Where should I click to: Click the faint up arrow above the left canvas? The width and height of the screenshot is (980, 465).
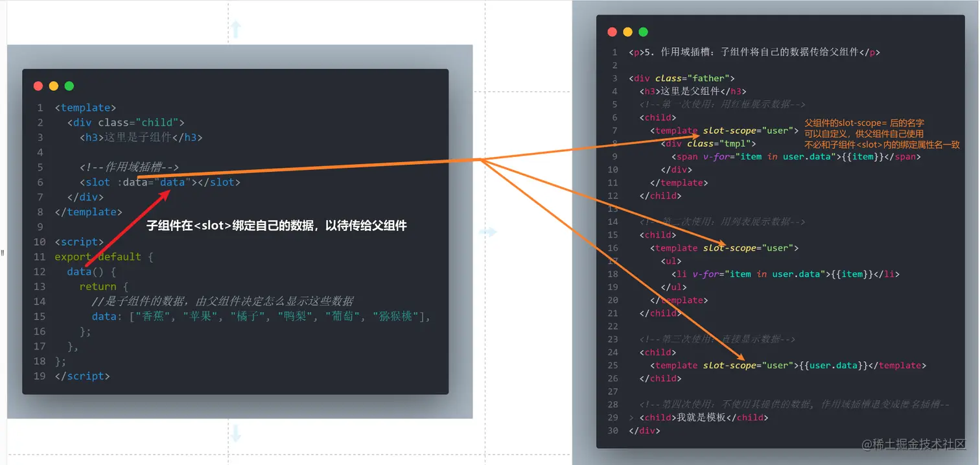[236, 28]
